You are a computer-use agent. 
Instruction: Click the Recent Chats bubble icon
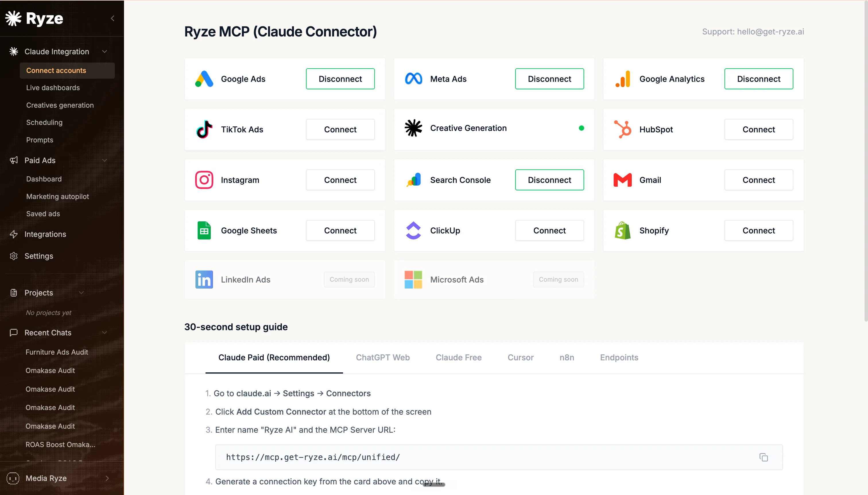[x=13, y=332]
